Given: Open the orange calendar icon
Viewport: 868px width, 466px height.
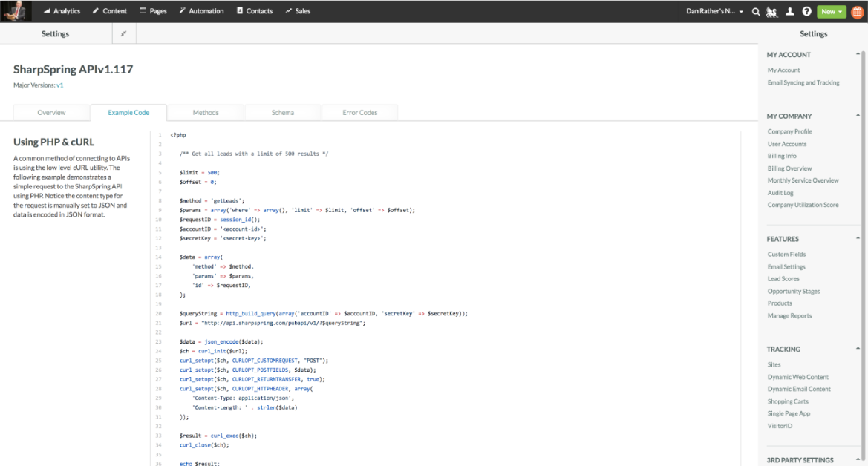Looking at the screenshot, I should (856, 11).
